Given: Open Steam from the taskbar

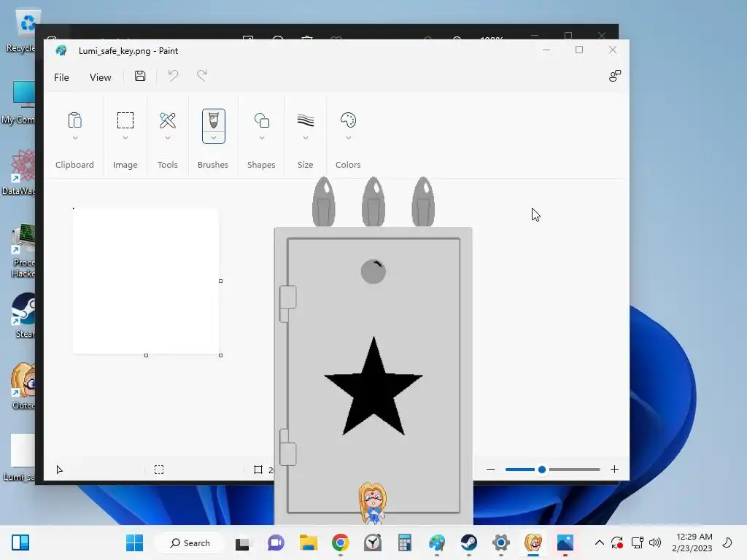Looking at the screenshot, I should pos(469,542).
